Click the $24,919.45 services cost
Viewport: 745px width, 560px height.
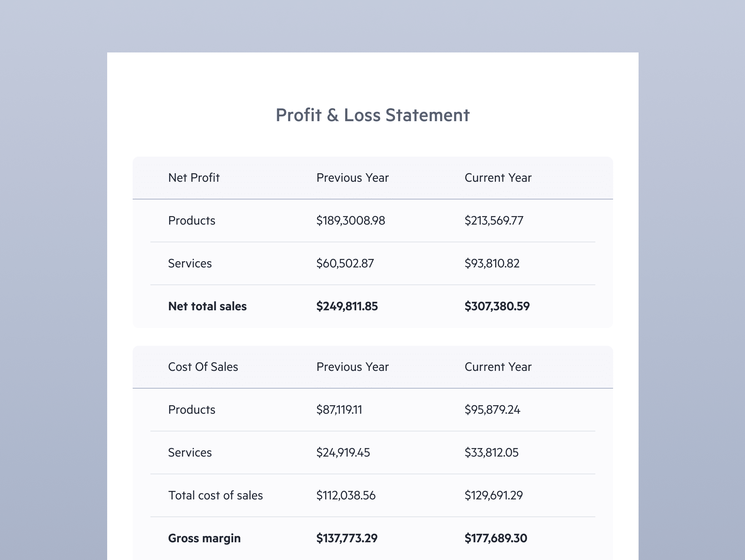click(343, 453)
